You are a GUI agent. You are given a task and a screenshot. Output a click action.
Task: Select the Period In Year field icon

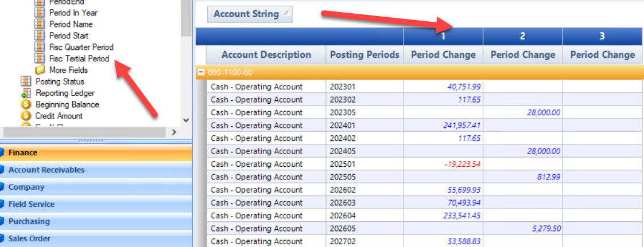(40, 13)
